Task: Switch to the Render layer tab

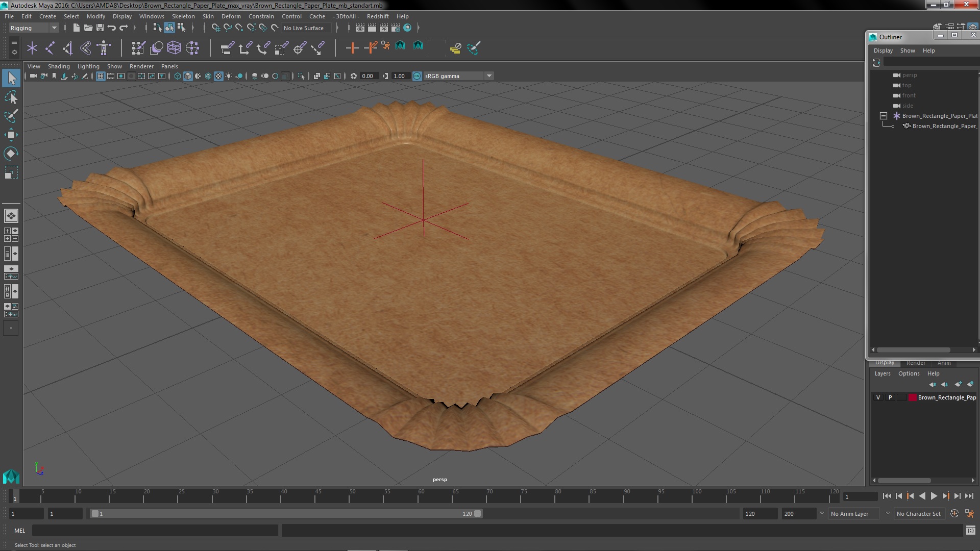Action: click(916, 363)
